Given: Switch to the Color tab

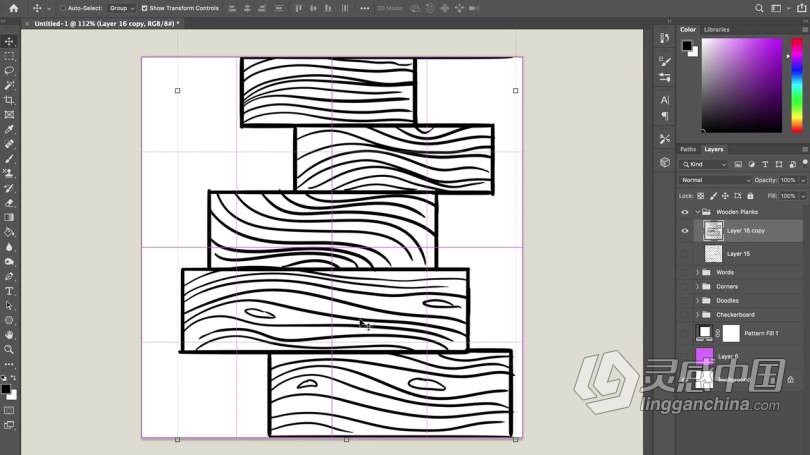Looking at the screenshot, I should coord(688,29).
